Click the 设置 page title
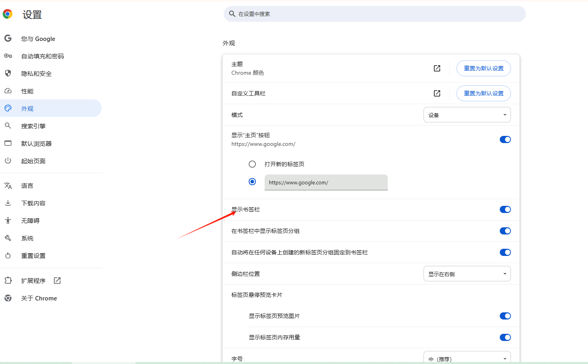 tap(32, 15)
